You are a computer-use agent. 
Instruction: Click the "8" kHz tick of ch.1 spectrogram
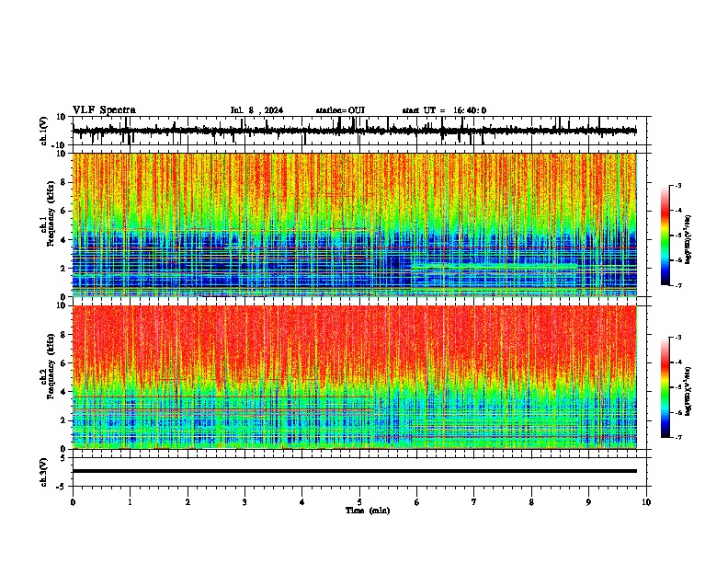click(x=65, y=182)
